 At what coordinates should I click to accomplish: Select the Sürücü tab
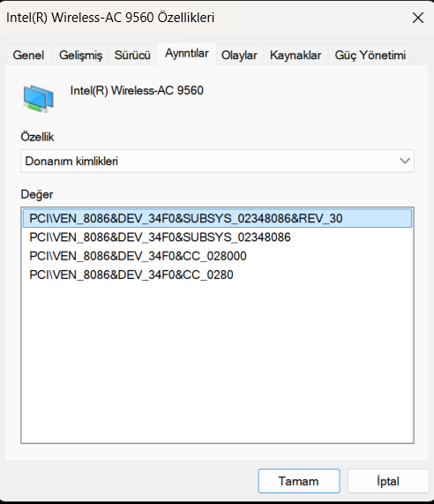click(x=132, y=55)
